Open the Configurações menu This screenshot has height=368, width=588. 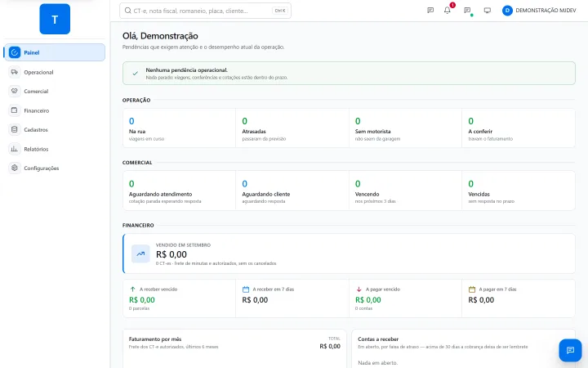pos(55,168)
